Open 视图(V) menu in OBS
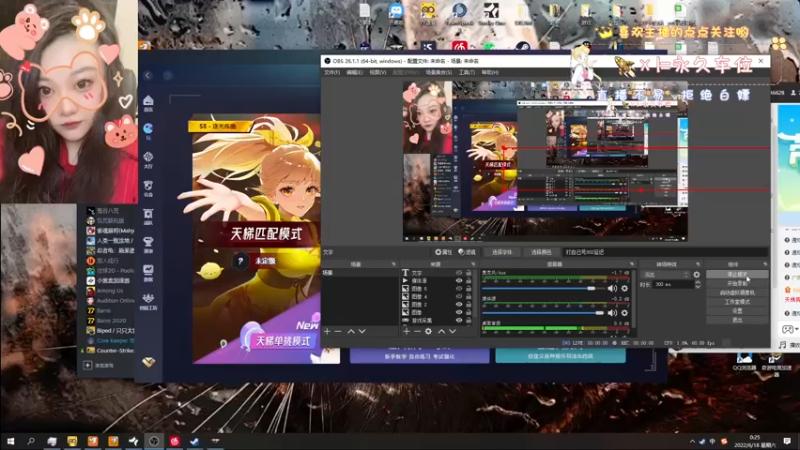 [378, 72]
